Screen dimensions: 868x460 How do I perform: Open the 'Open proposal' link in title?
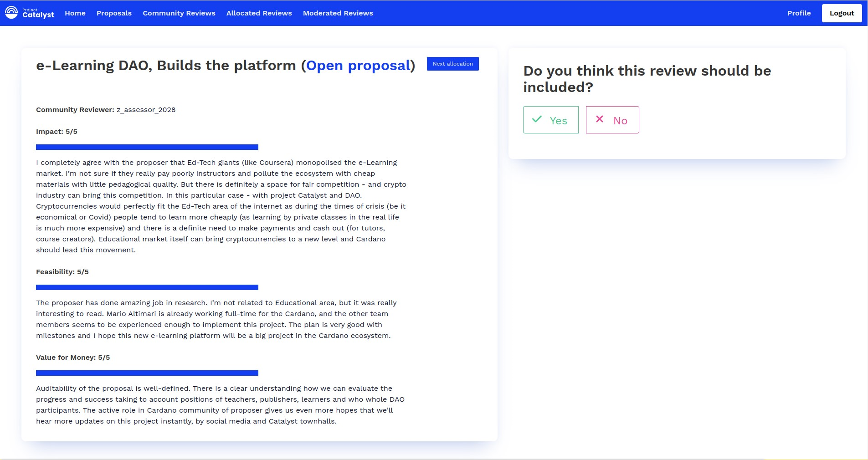(358, 66)
